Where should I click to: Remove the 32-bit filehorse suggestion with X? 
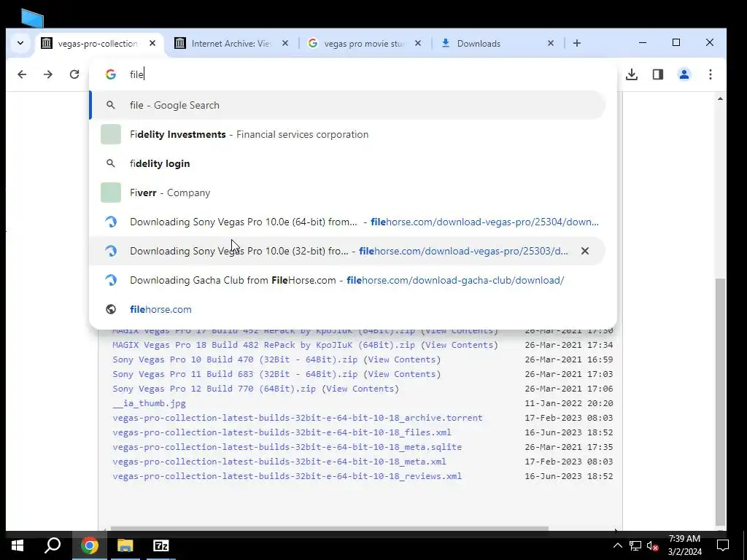585,251
